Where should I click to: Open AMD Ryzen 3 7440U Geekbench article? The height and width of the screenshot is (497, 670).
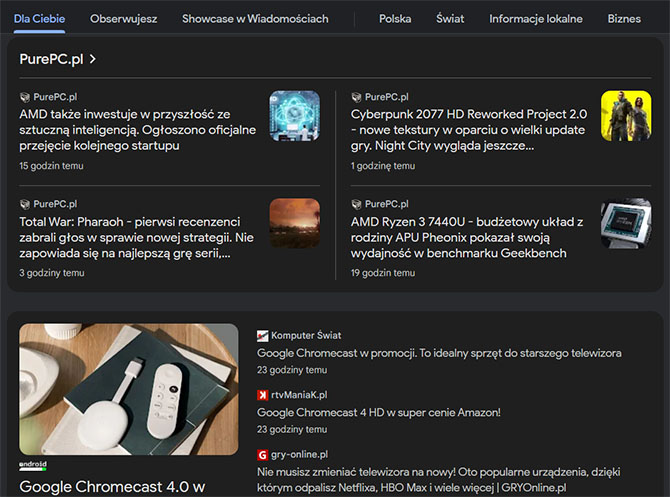click(x=467, y=238)
